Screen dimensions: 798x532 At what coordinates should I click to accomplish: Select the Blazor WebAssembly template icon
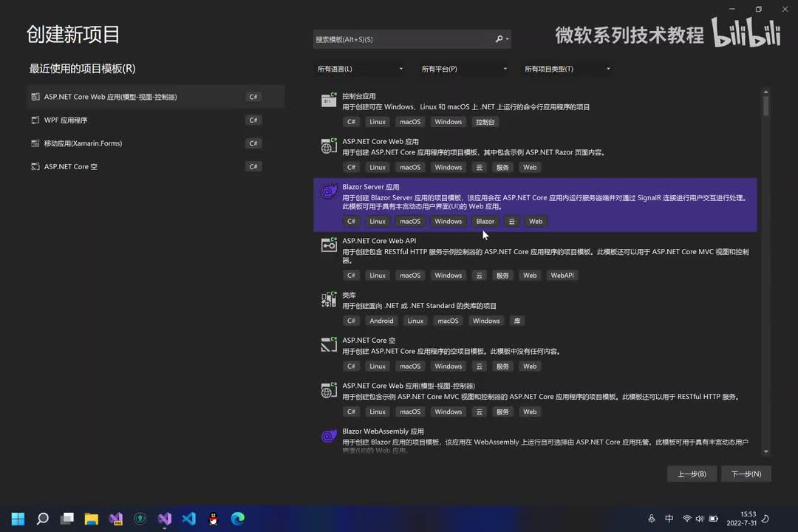(x=329, y=436)
